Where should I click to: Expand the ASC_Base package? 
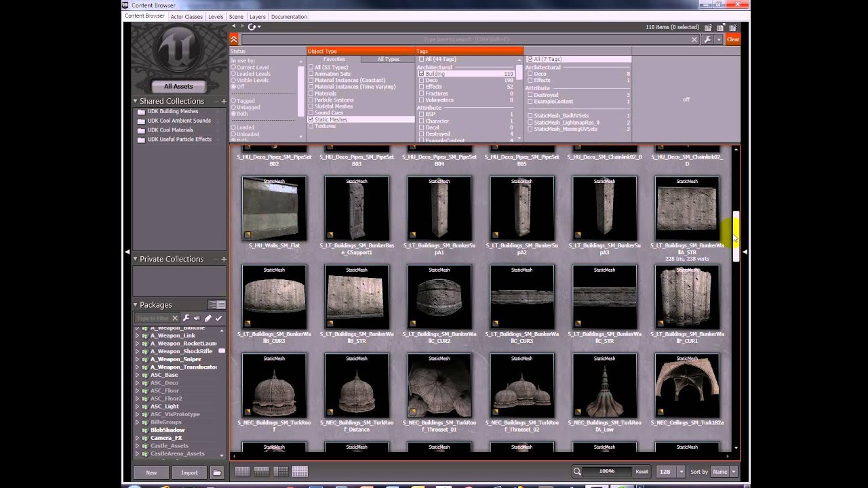137,375
